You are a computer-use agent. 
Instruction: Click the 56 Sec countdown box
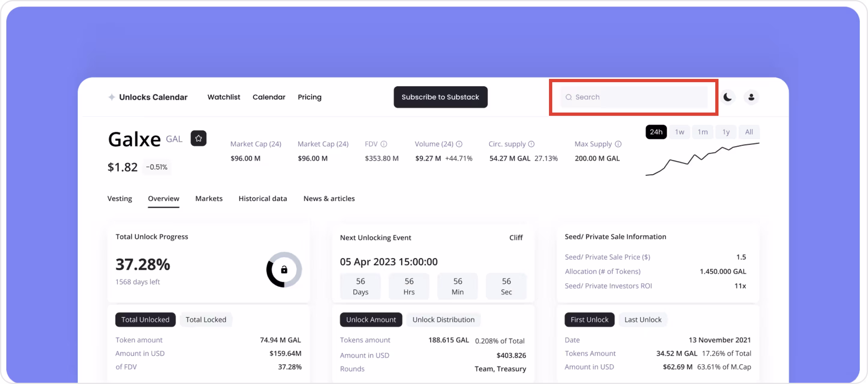tap(506, 286)
